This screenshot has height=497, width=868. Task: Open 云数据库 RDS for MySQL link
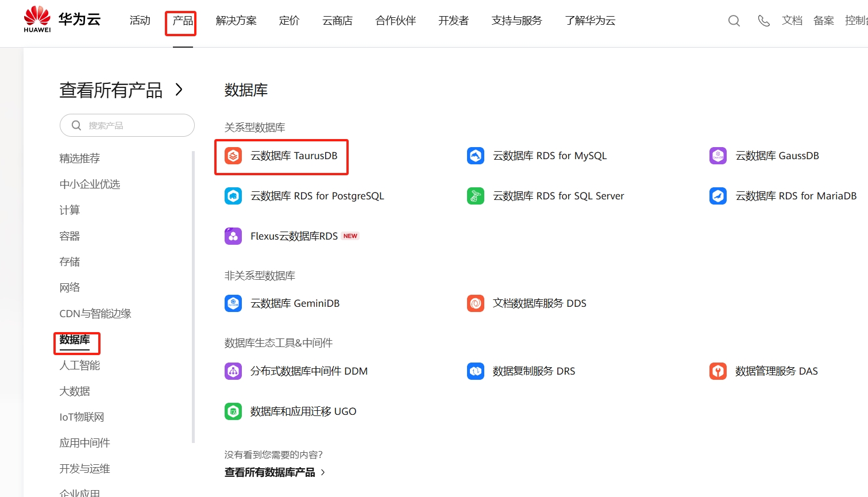coord(550,156)
